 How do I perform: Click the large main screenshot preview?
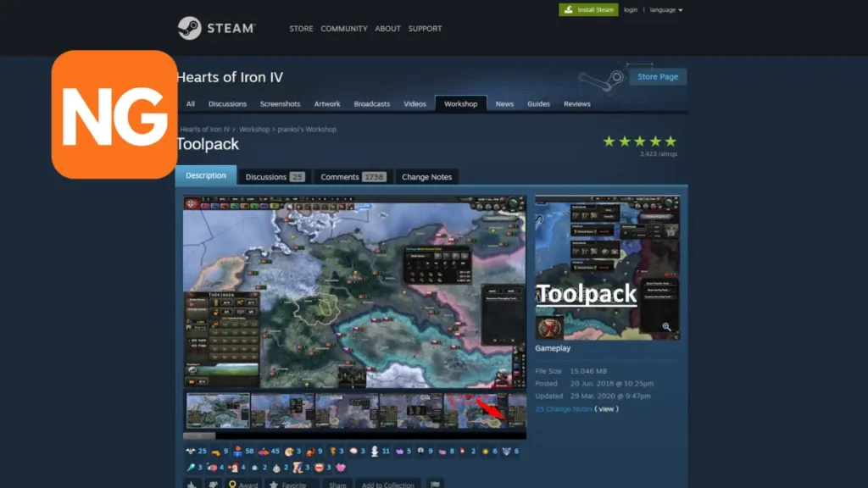pos(355,291)
